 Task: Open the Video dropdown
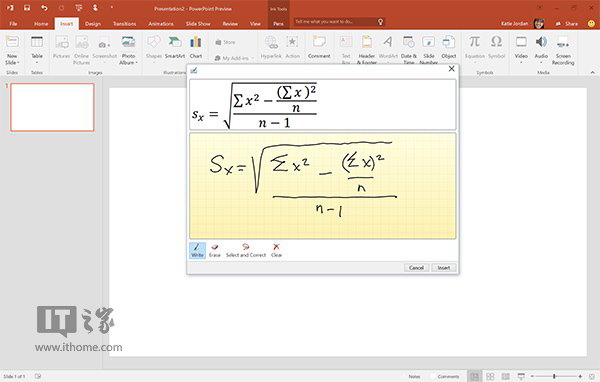(x=521, y=50)
